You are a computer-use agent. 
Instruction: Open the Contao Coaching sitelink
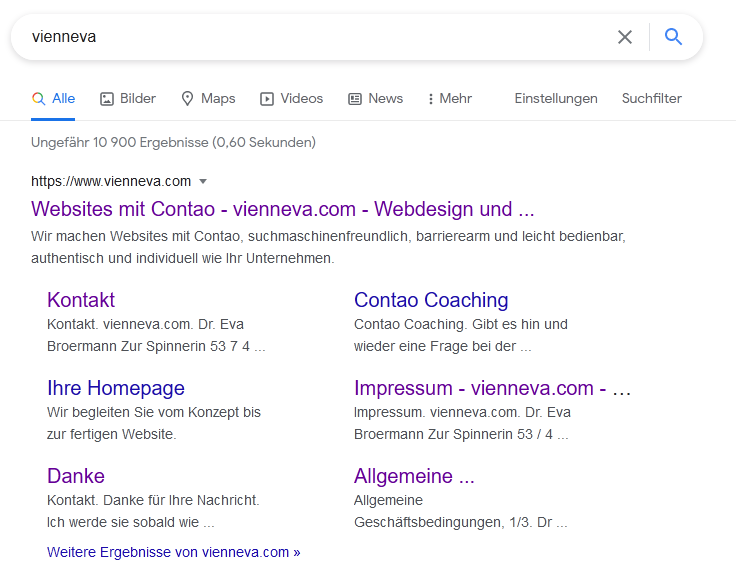pyautogui.click(x=431, y=300)
